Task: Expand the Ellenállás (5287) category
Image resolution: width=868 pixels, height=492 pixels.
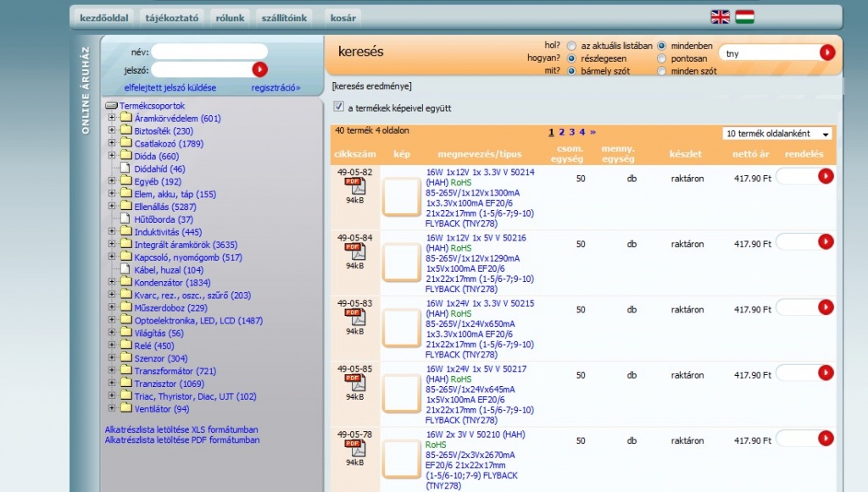Action: click(x=112, y=206)
